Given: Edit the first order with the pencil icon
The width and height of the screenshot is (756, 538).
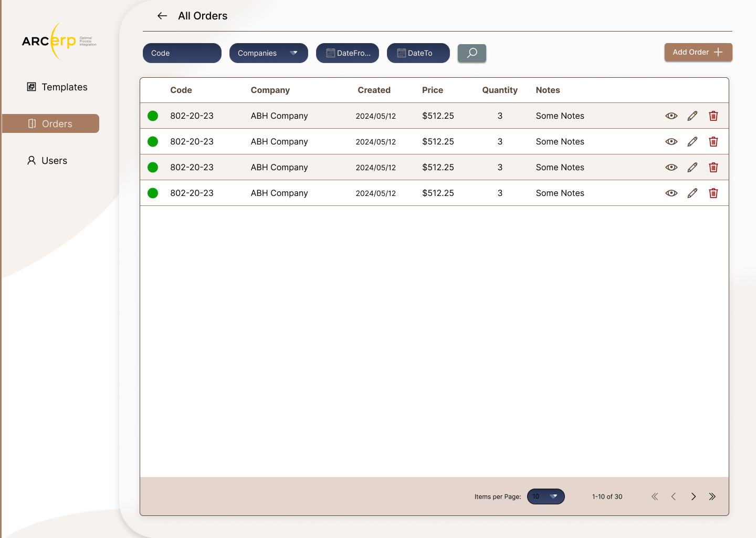Looking at the screenshot, I should coord(692,116).
